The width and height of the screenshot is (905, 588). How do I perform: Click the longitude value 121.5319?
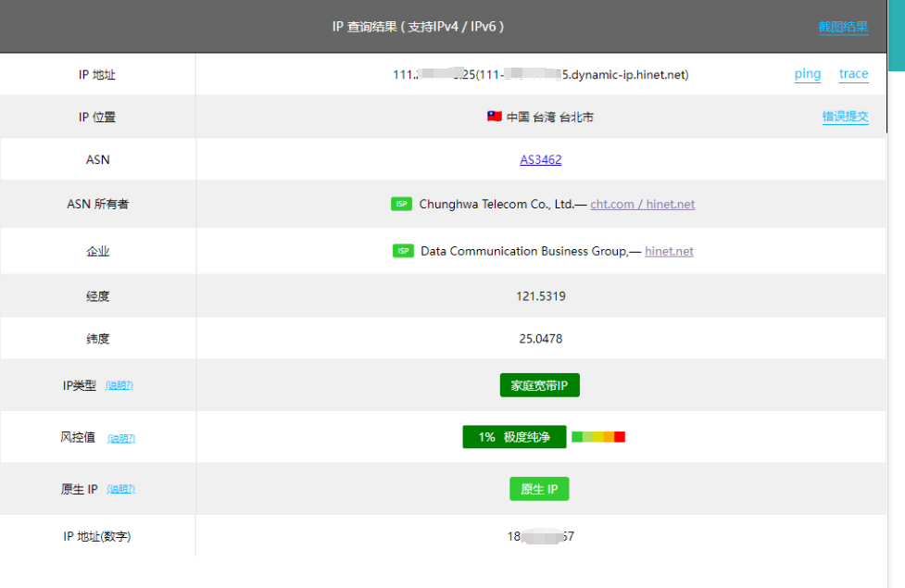(x=540, y=296)
